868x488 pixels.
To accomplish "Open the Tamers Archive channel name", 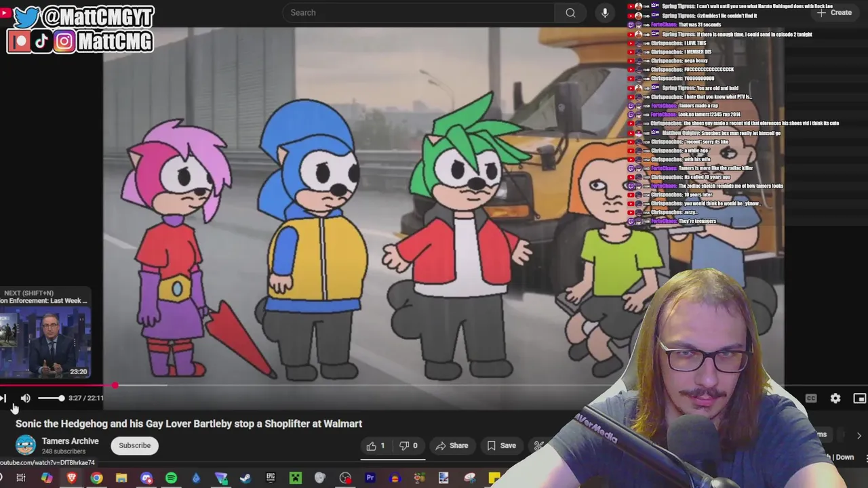I will [70, 441].
